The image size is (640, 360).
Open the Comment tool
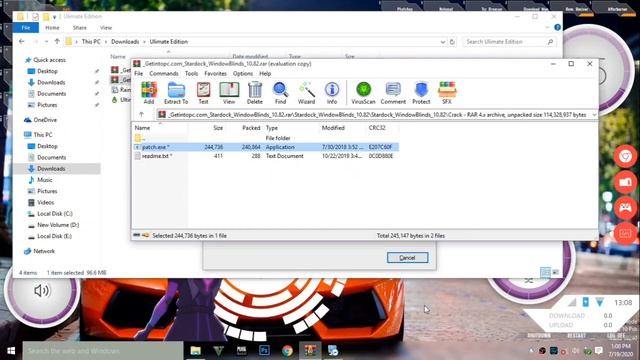pyautogui.click(x=393, y=93)
